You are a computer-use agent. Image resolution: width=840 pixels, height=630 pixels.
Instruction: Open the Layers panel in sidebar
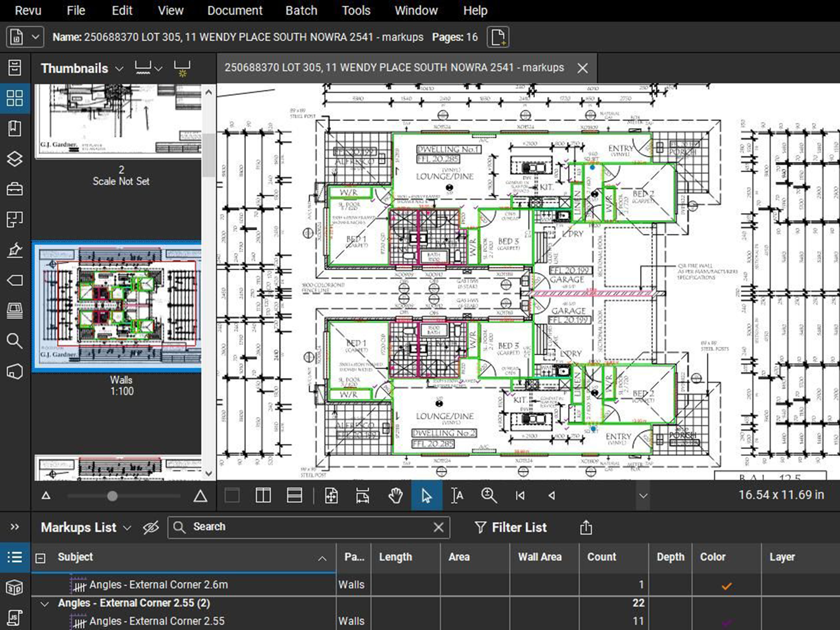pos(15,159)
